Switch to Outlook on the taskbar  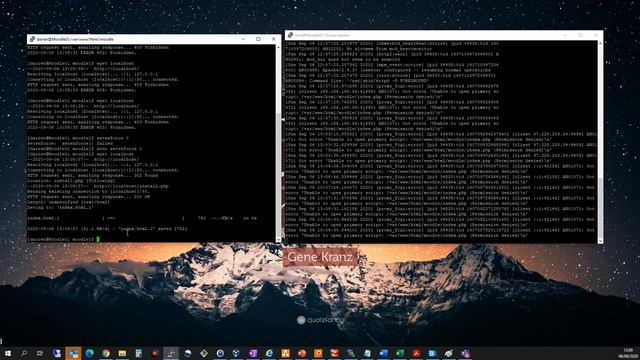click(73, 353)
